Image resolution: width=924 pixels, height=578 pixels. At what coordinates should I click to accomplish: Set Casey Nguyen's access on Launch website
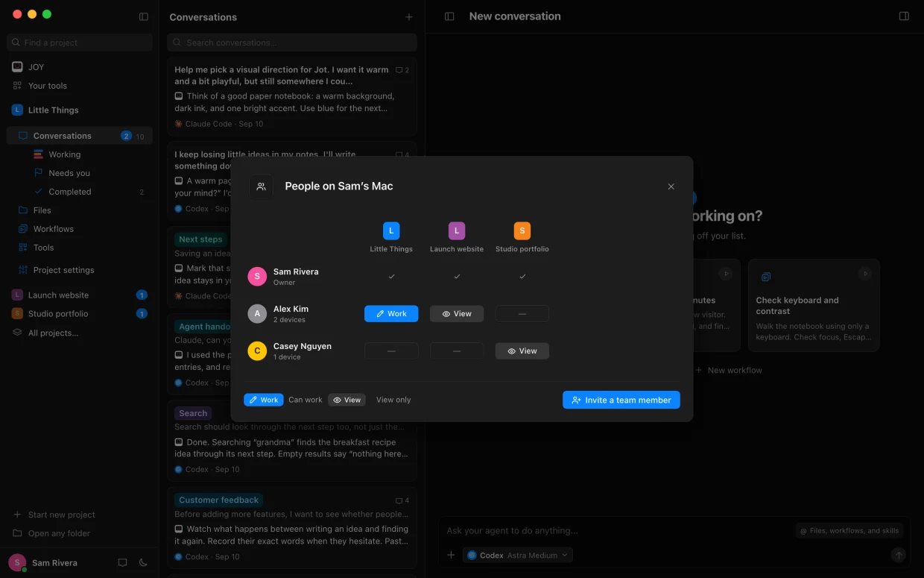point(457,351)
